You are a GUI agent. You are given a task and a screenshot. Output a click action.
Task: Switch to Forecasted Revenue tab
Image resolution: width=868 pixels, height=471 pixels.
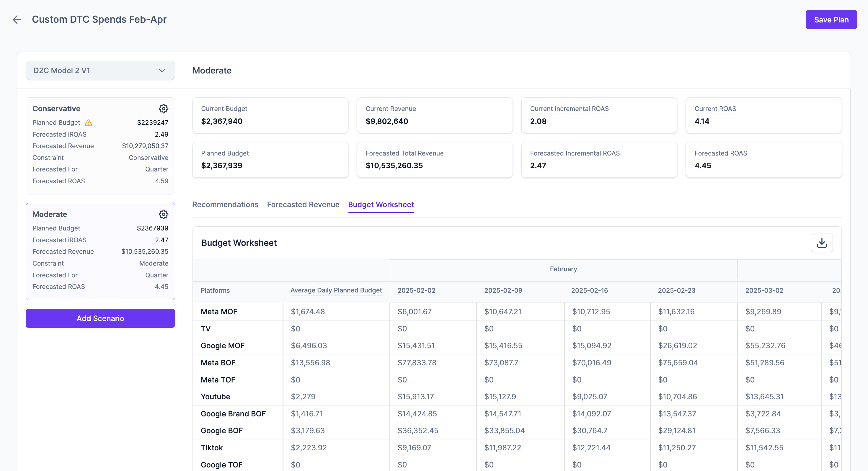pos(303,205)
